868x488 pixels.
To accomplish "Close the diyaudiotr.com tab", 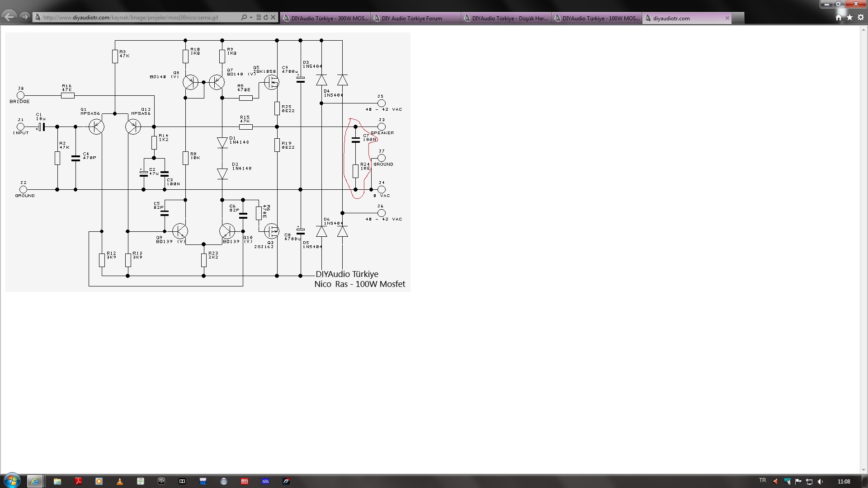I will [727, 18].
